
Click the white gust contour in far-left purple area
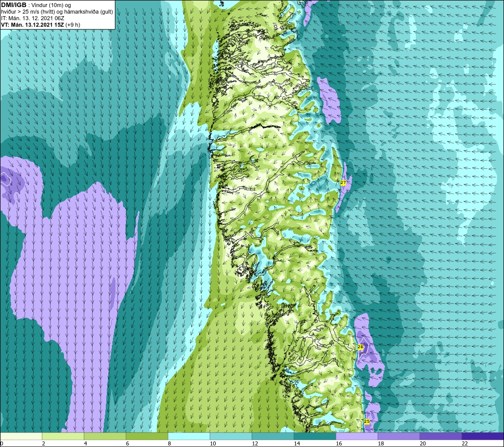5,179
